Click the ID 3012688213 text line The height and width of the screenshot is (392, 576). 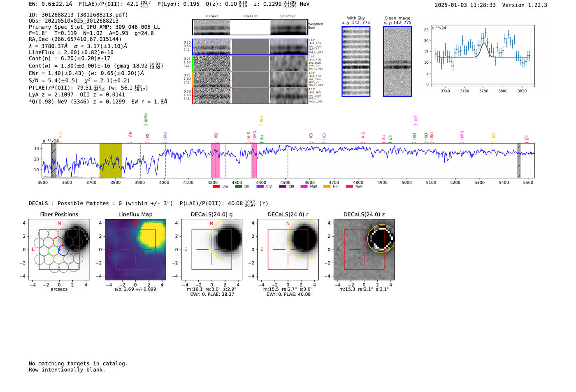[x=78, y=15]
